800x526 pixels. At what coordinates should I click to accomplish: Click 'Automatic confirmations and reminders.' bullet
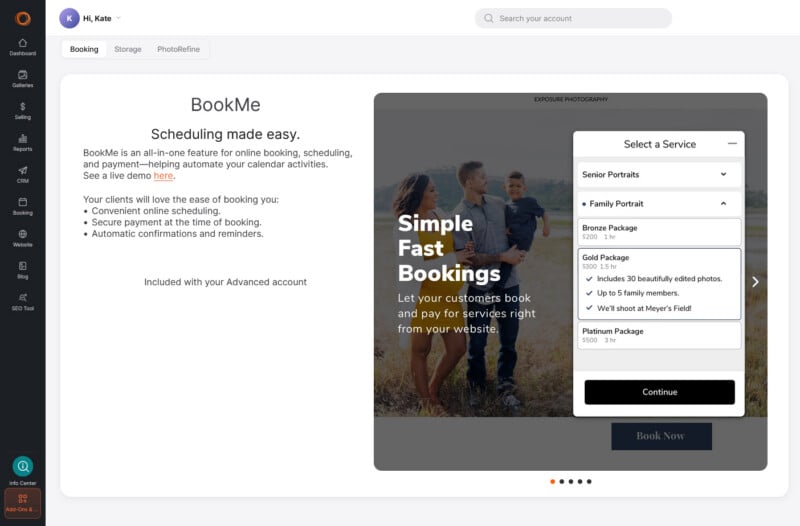pos(177,234)
